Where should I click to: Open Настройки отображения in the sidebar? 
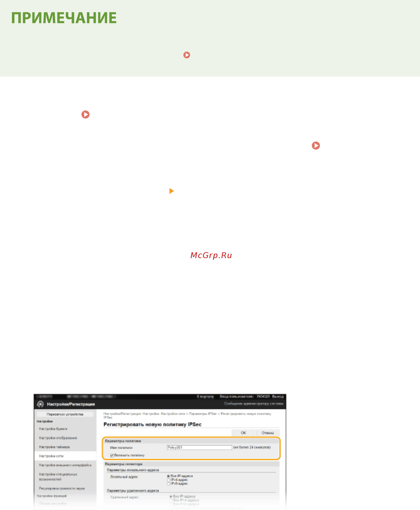58,438
